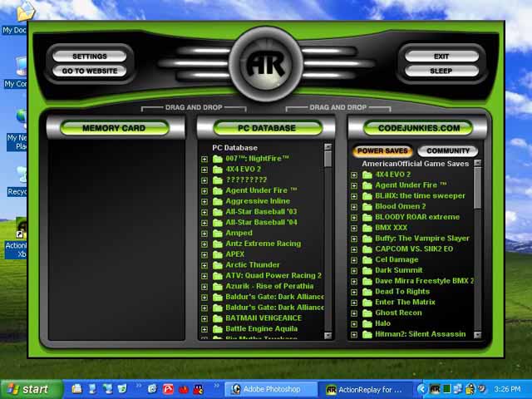
Task: Click CAPCOM VS. SNK2 EO folder icon
Action: pos(367,249)
